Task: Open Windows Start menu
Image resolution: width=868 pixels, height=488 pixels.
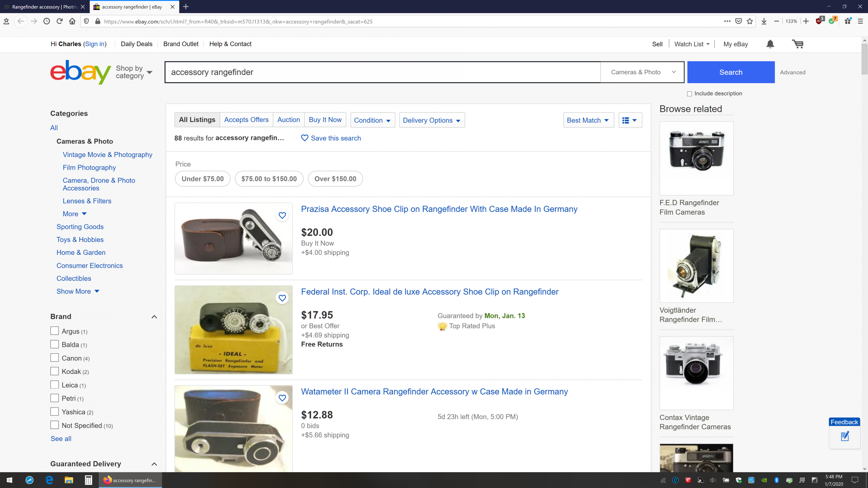Action: (10, 480)
